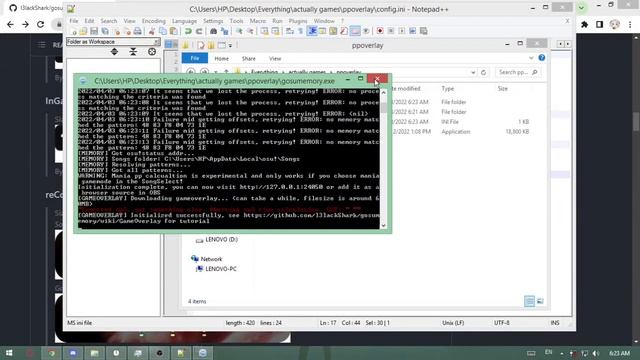Click the Zoom Out icon in Notepad++
Screen dimensions: 640x360
[x=250, y=31]
